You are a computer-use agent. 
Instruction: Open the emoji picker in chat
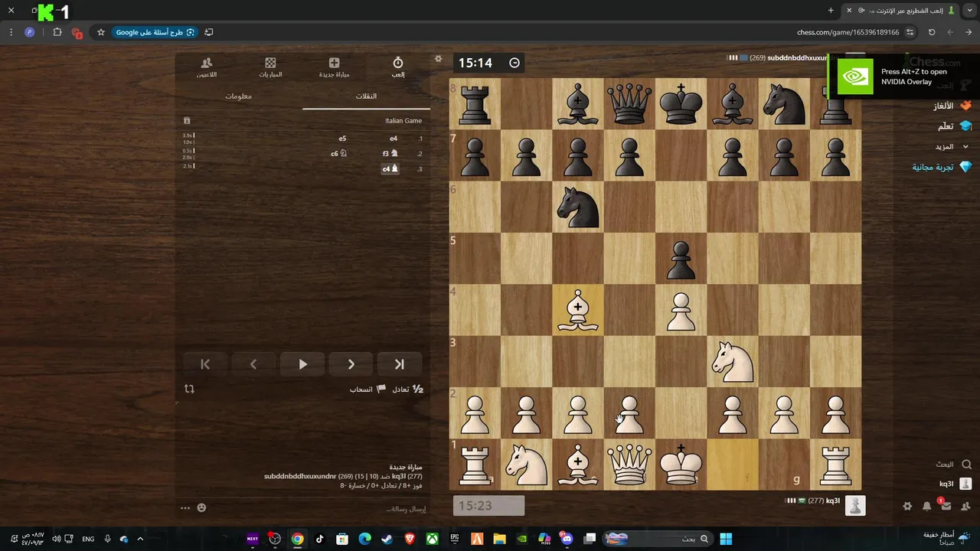click(201, 507)
